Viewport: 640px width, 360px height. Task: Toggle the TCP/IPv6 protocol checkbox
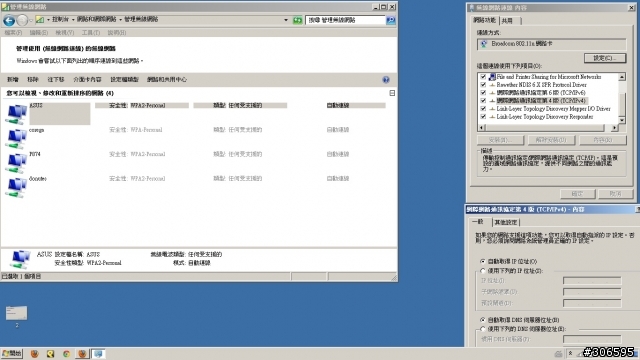point(483,93)
